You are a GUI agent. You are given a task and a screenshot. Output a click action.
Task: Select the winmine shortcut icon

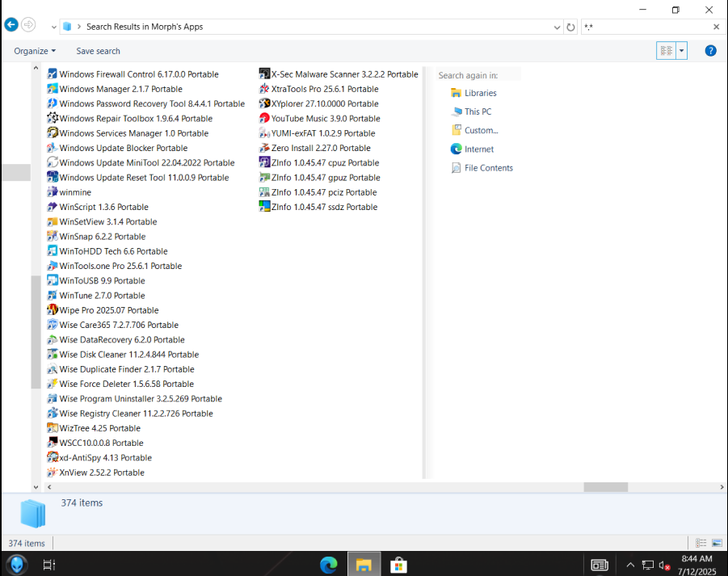tap(53, 192)
